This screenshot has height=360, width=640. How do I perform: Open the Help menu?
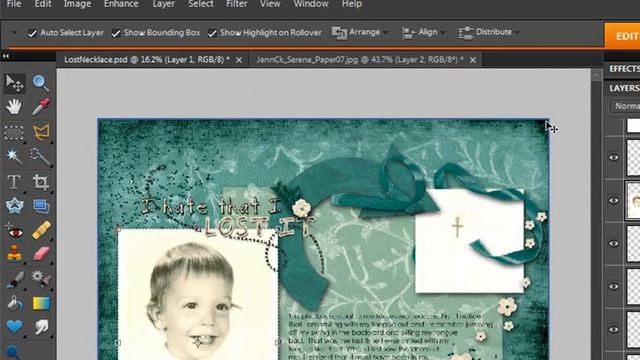[x=352, y=4]
